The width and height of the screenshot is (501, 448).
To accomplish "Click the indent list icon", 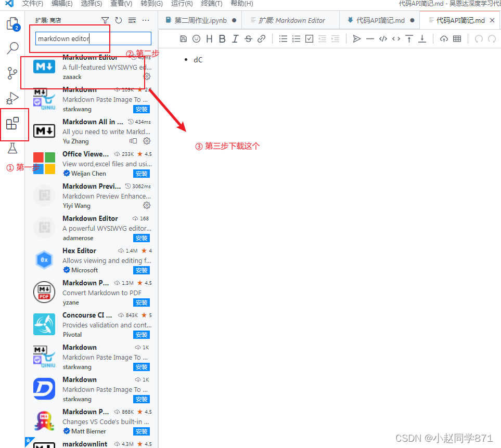I will tap(335, 38).
